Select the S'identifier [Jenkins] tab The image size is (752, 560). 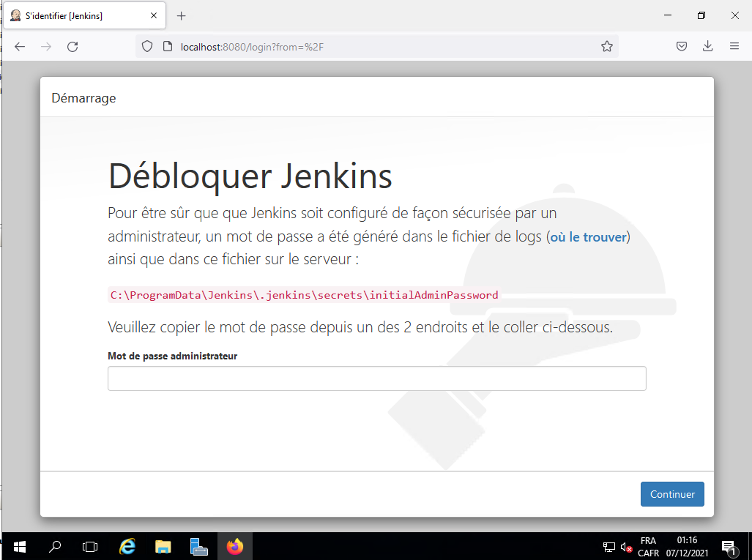(73, 15)
